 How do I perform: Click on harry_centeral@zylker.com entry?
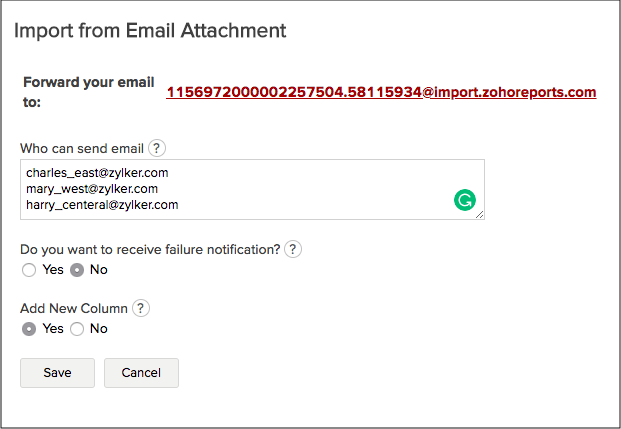[102, 204]
